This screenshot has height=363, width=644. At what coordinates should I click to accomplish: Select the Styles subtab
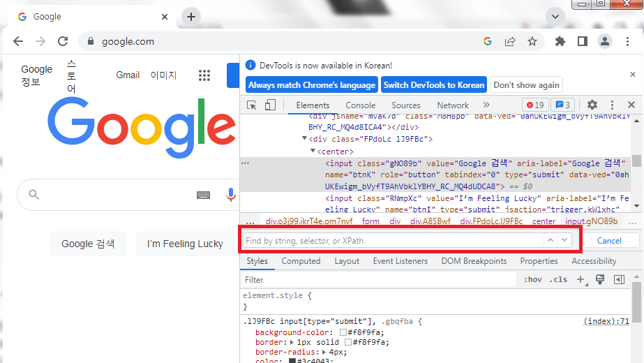[x=257, y=261]
